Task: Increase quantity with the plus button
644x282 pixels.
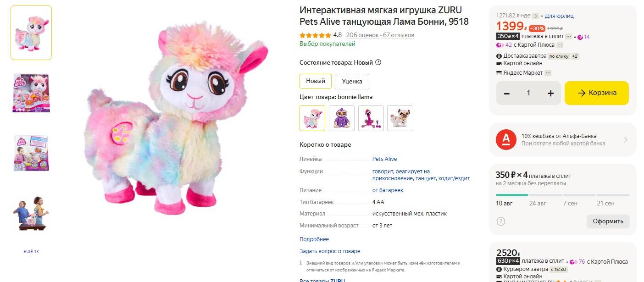Action: coord(550,93)
